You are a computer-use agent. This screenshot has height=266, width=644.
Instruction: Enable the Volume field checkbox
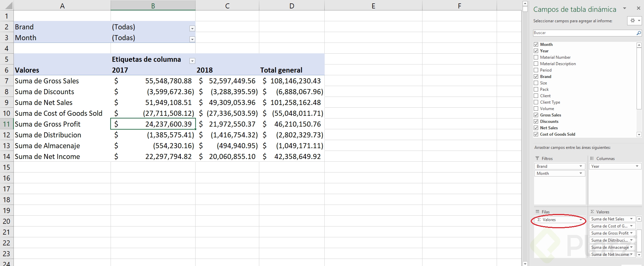(x=536, y=109)
